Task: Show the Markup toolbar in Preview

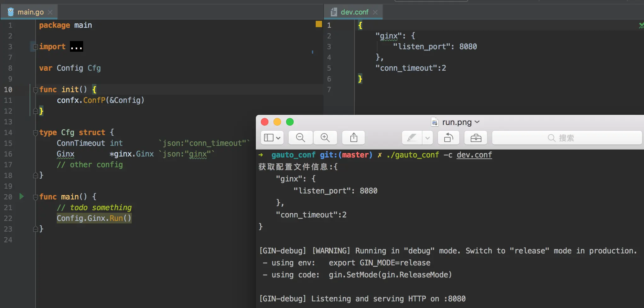Action: pos(476,138)
